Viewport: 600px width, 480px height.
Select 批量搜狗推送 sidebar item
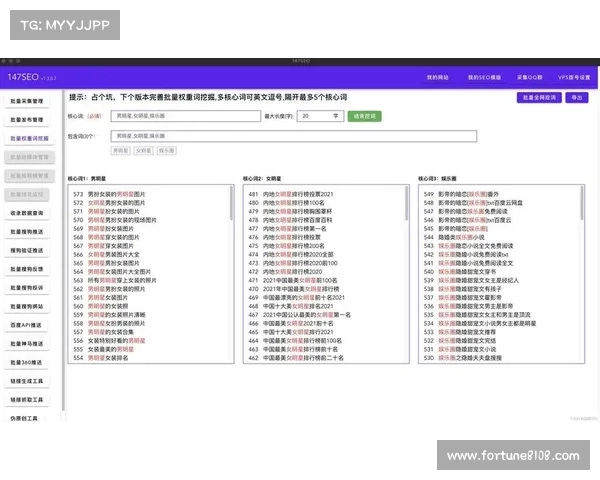tap(27, 232)
